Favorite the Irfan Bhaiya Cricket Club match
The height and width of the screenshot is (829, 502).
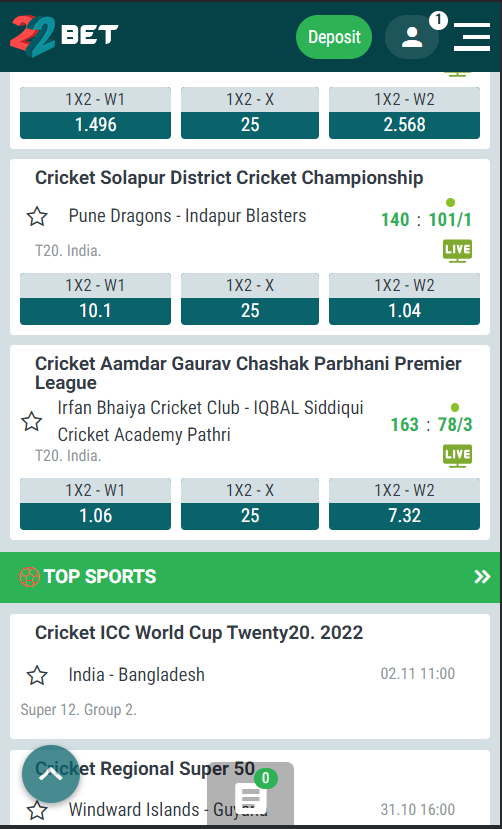(32, 422)
